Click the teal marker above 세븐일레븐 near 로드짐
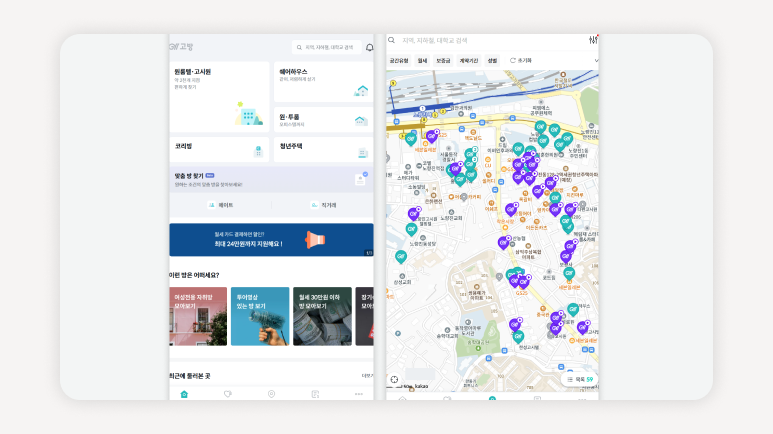This screenshot has width=773, height=434. (569, 273)
